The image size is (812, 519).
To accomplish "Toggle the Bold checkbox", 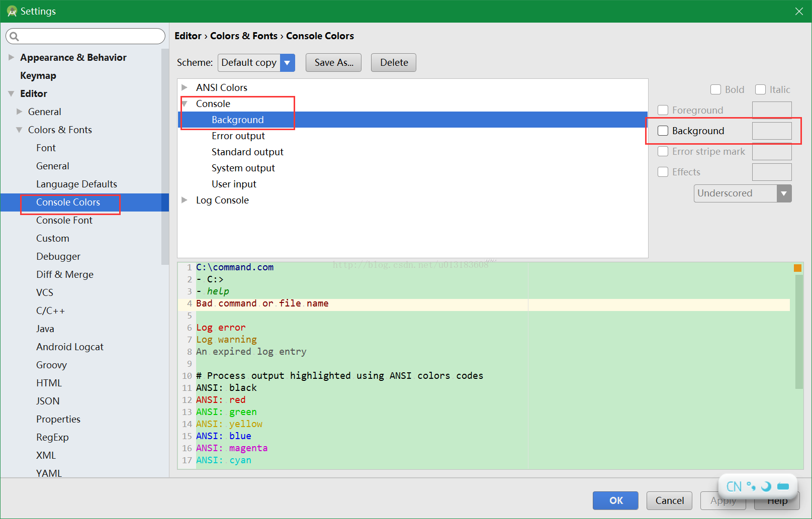I will point(715,89).
